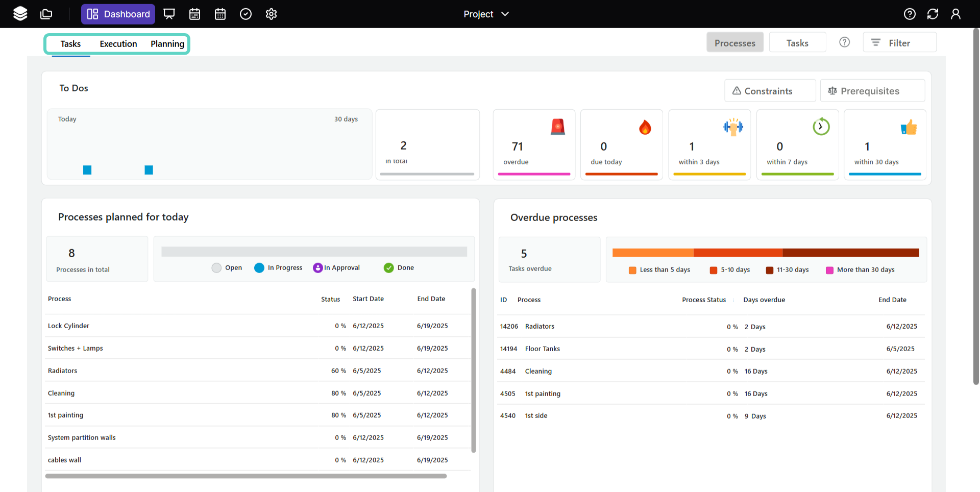Screen dimensions: 980x492
Task: Select the Radiators row in overdue processes
Action: tap(540, 327)
